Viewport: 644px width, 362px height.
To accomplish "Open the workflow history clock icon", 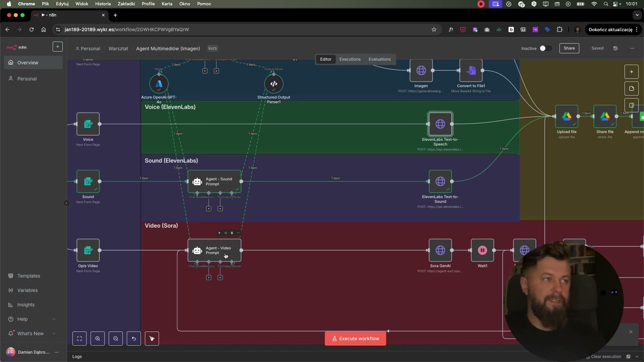I will pos(615,48).
